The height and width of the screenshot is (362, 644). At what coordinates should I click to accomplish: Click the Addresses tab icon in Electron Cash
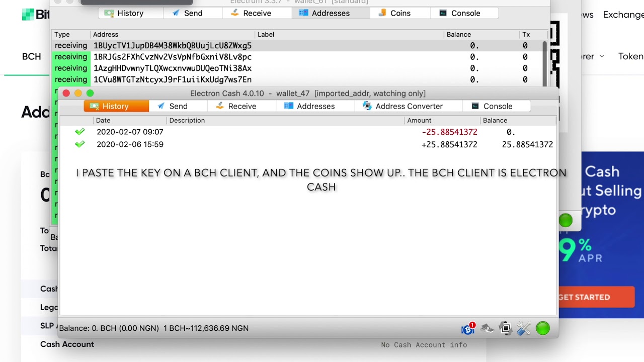click(288, 106)
